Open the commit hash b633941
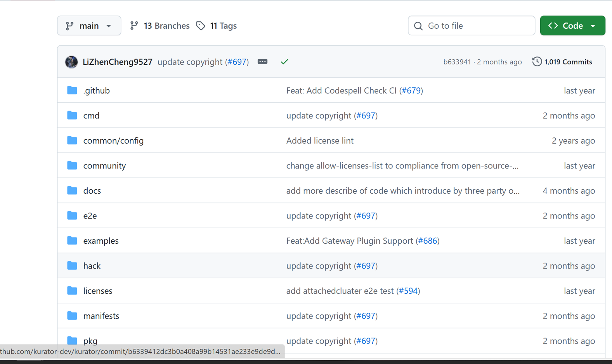This screenshot has height=364, width=612. 457,62
